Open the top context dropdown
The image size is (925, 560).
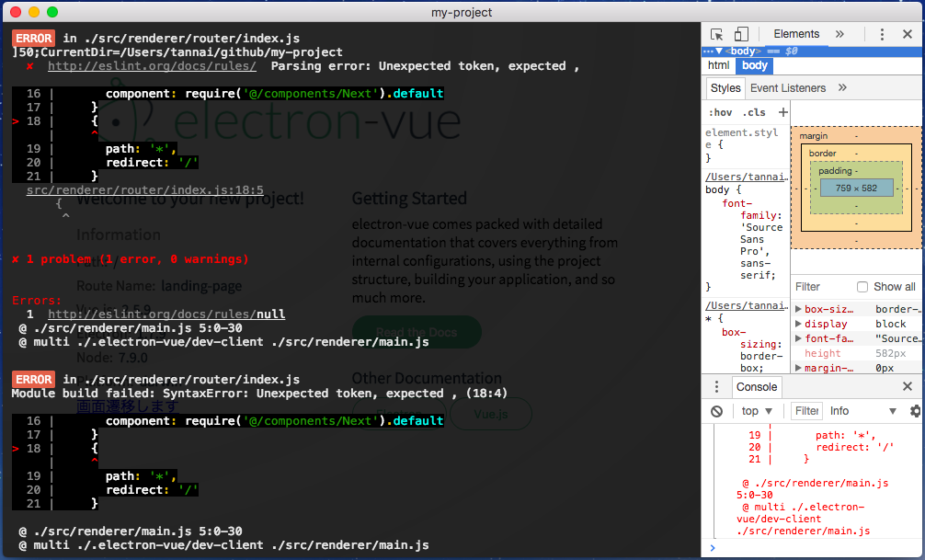(x=759, y=411)
